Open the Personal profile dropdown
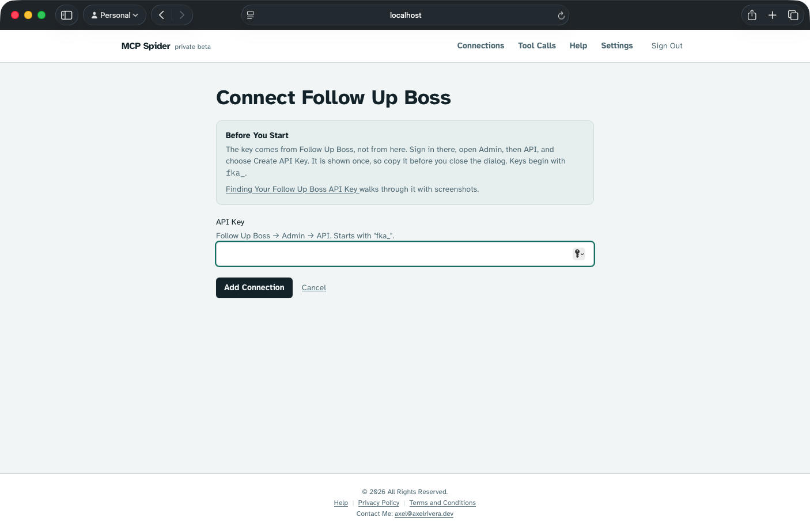810x532 pixels. coord(115,15)
